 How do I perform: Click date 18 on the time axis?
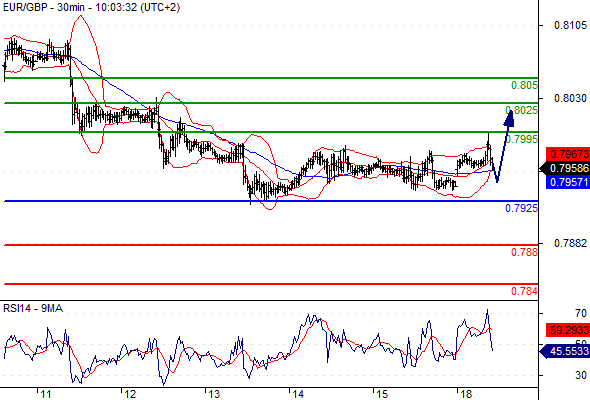[466, 394]
